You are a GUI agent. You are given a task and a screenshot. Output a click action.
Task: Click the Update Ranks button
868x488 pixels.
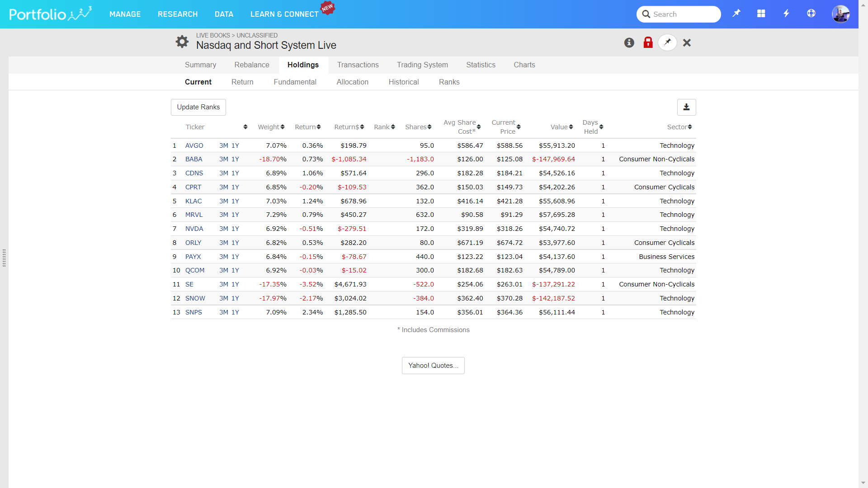(198, 107)
